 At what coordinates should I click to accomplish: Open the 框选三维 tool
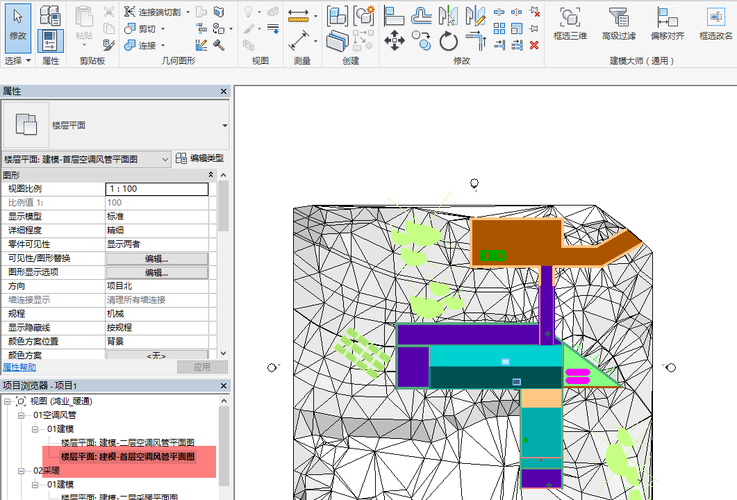568,18
